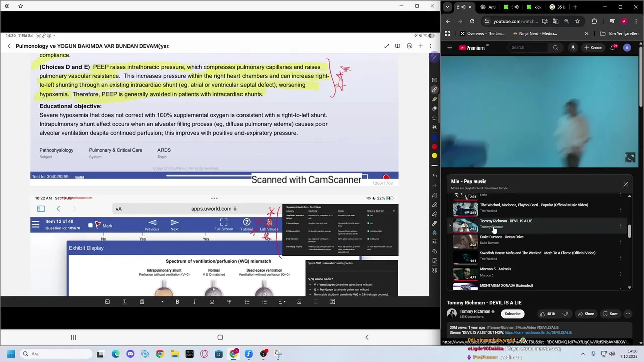Add a new page with plus icon
Viewport: 644px width, 362px height.
421,46
